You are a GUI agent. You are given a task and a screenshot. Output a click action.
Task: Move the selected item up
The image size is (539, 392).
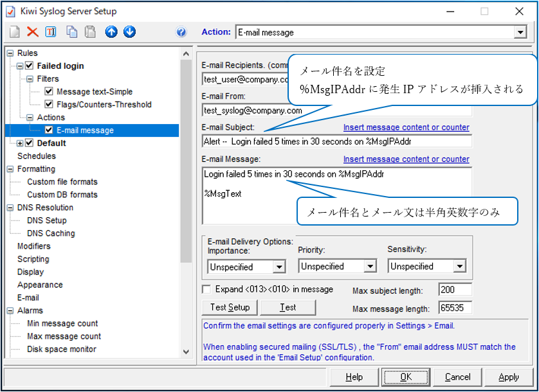(x=111, y=32)
